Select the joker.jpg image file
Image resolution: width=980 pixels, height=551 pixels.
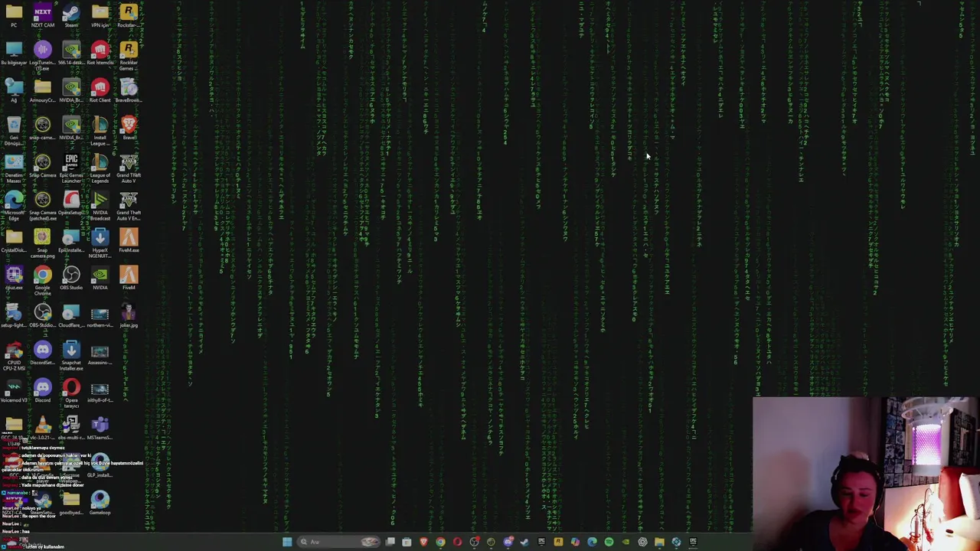[x=129, y=315]
